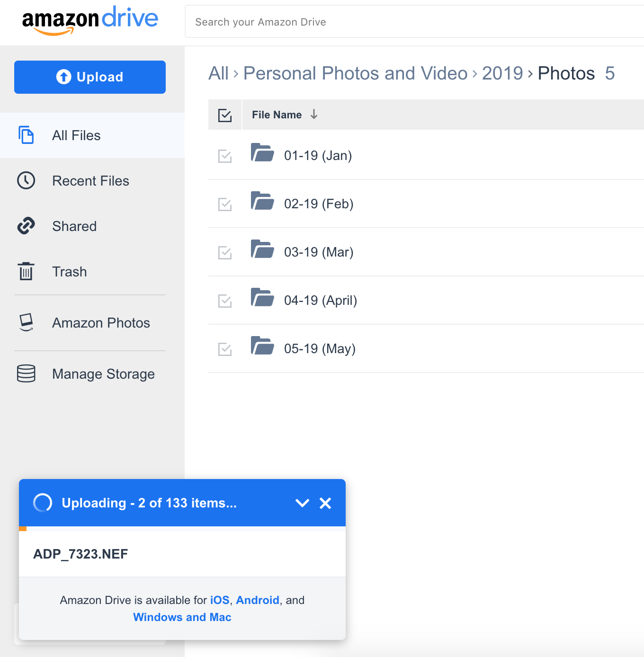Select checkbox for 03-19 (Mar)
This screenshot has width=644, height=657.
point(225,252)
